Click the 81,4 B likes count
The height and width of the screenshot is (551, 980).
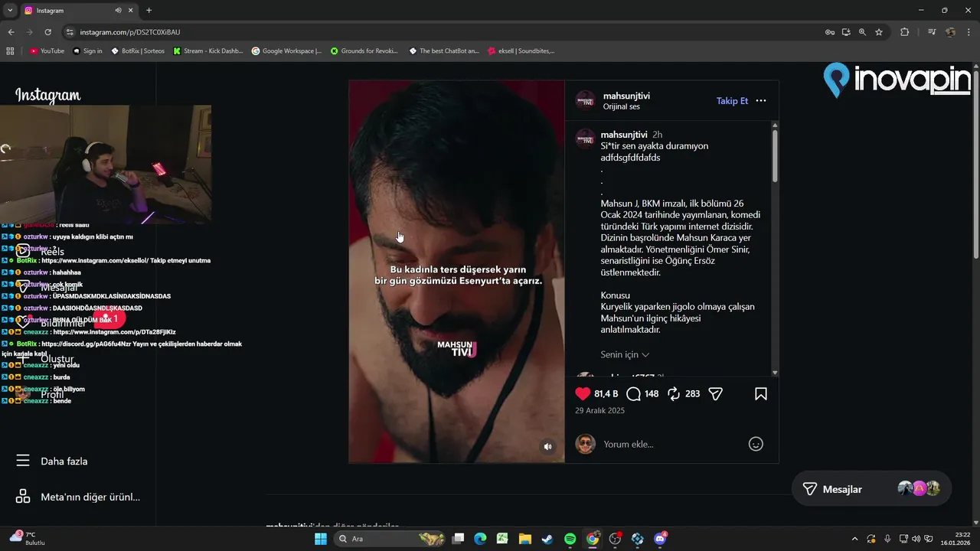click(x=606, y=394)
